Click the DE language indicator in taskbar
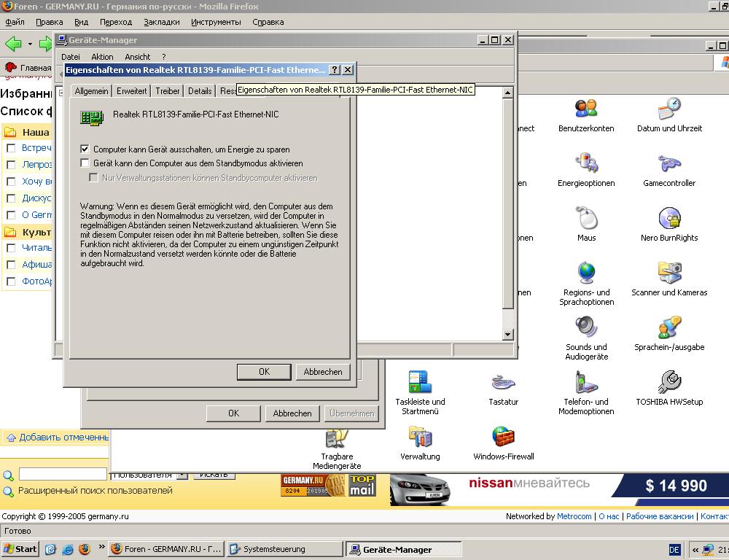729x560 pixels. (x=674, y=551)
